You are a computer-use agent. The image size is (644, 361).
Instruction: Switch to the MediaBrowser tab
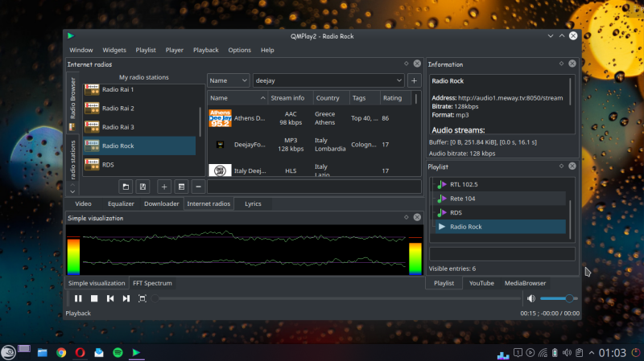[525, 283]
